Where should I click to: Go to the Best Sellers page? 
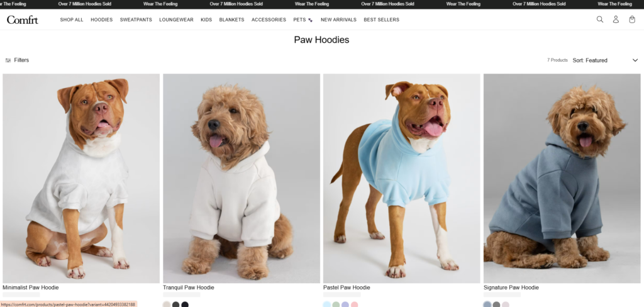point(381,20)
